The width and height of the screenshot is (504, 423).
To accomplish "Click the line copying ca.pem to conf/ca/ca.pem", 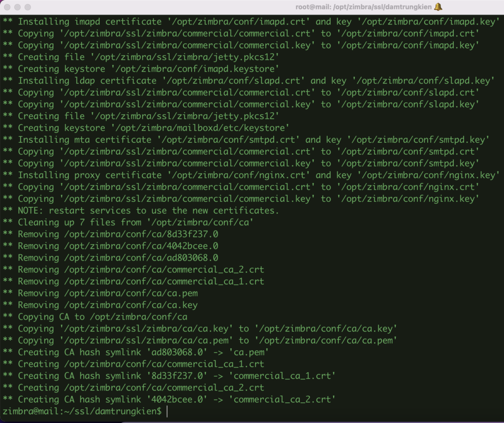I will tap(200, 341).
